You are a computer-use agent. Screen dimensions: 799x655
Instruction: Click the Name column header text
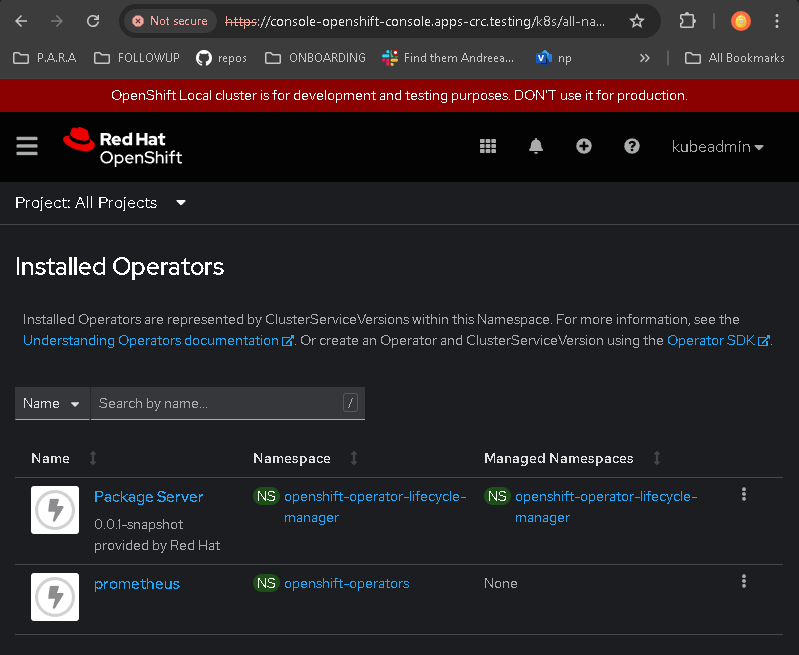50,458
